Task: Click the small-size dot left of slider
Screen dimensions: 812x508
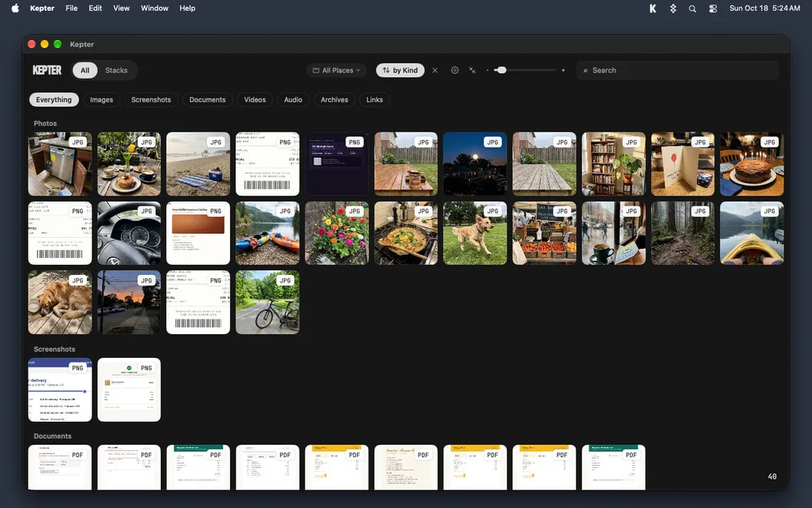Action: click(488, 70)
